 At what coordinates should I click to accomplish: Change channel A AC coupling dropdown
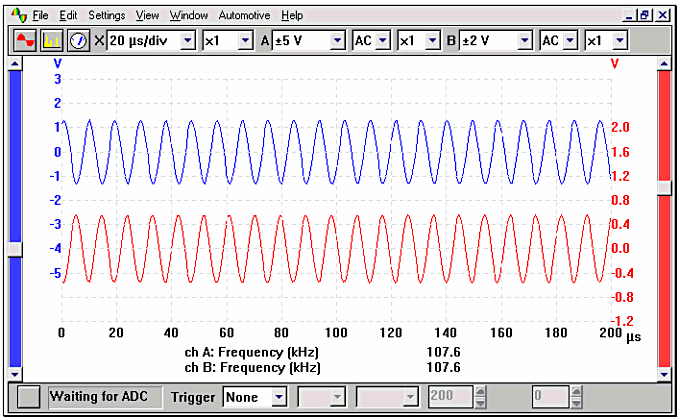(x=383, y=41)
